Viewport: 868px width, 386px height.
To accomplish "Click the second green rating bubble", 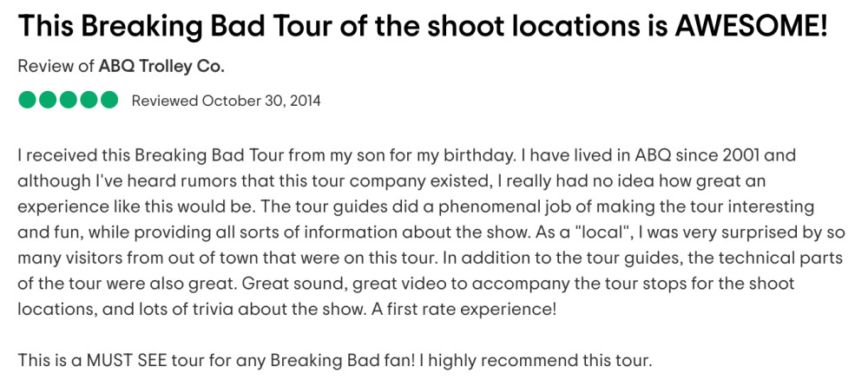I will pyautogui.click(x=48, y=101).
